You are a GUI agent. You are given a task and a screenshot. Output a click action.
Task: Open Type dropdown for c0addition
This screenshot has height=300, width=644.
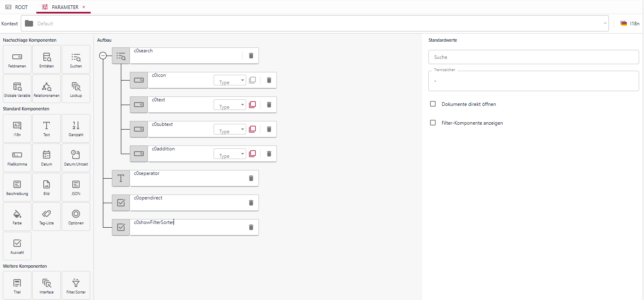click(230, 154)
